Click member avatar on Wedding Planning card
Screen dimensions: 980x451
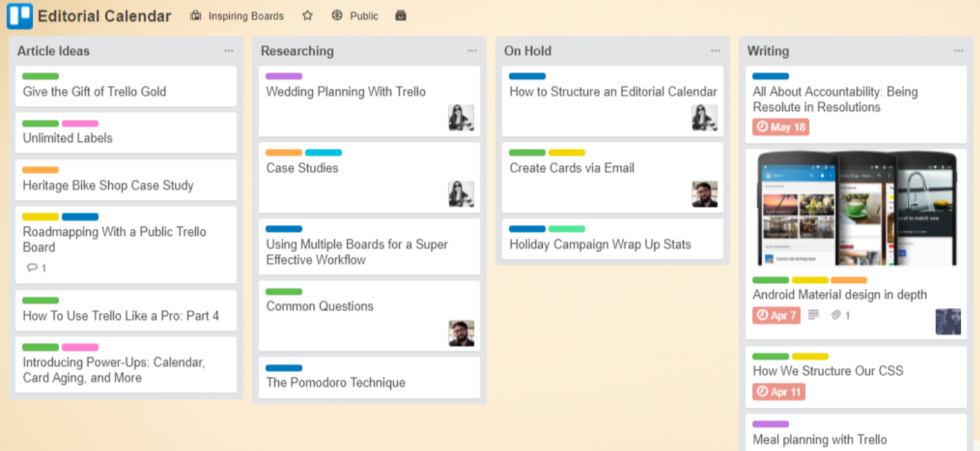[461, 118]
